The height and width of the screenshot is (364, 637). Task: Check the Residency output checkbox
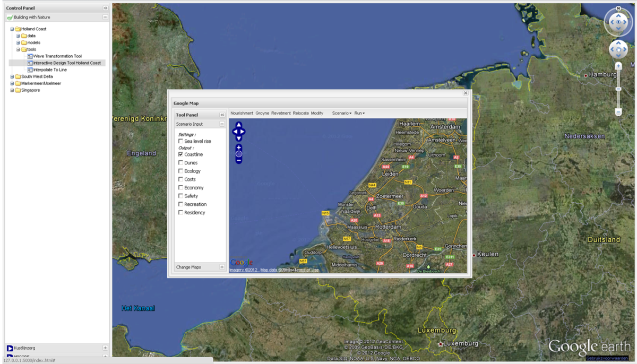[180, 213]
